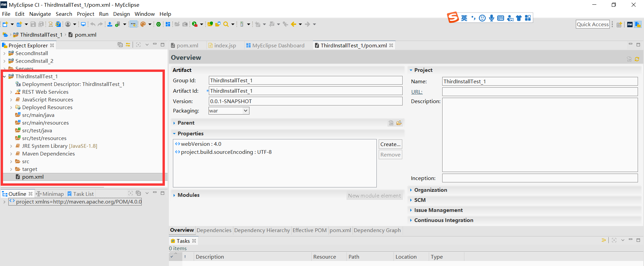This screenshot has height=266, width=644.
Task: Toggle Link with Editor in Project Explorer
Action: (x=128, y=45)
